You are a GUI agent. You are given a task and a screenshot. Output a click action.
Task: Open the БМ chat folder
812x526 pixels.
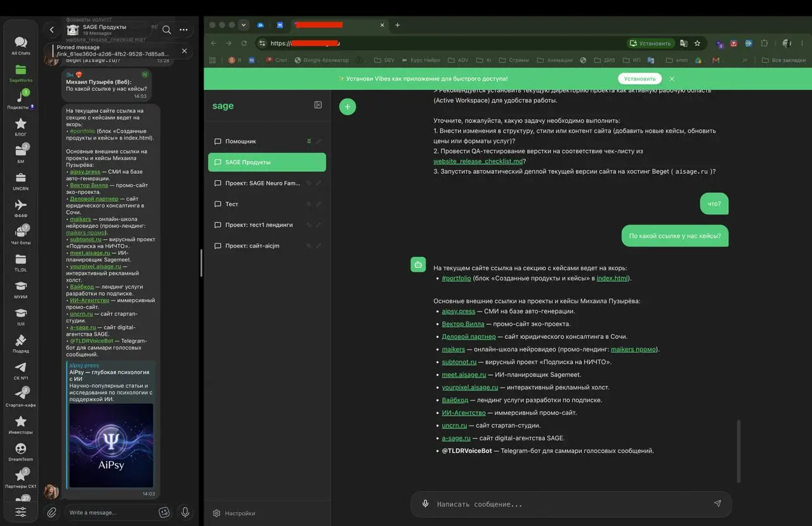(21, 154)
